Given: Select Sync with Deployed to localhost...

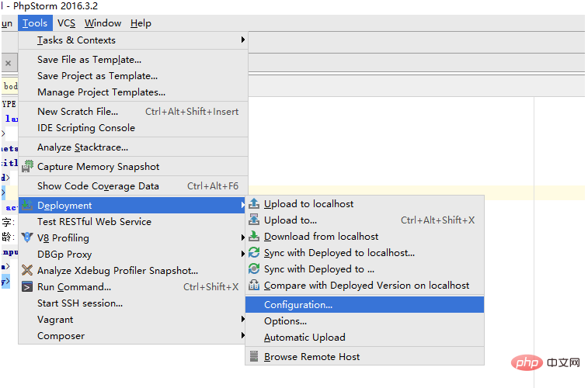Looking at the screenshot, I should [x=364, y=253].
